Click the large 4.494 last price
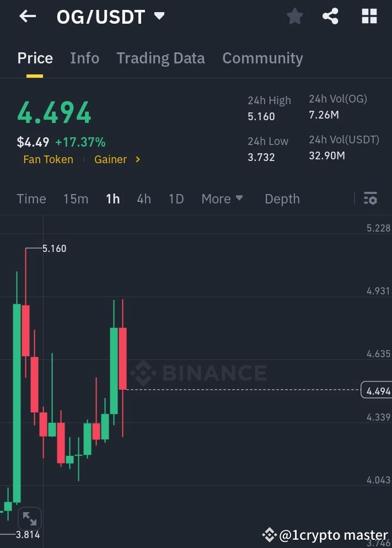 54,112
